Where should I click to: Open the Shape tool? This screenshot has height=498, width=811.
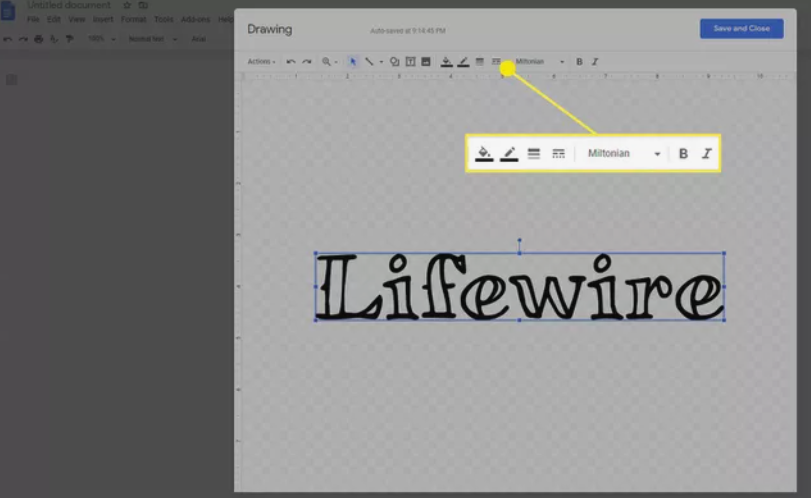394,62
